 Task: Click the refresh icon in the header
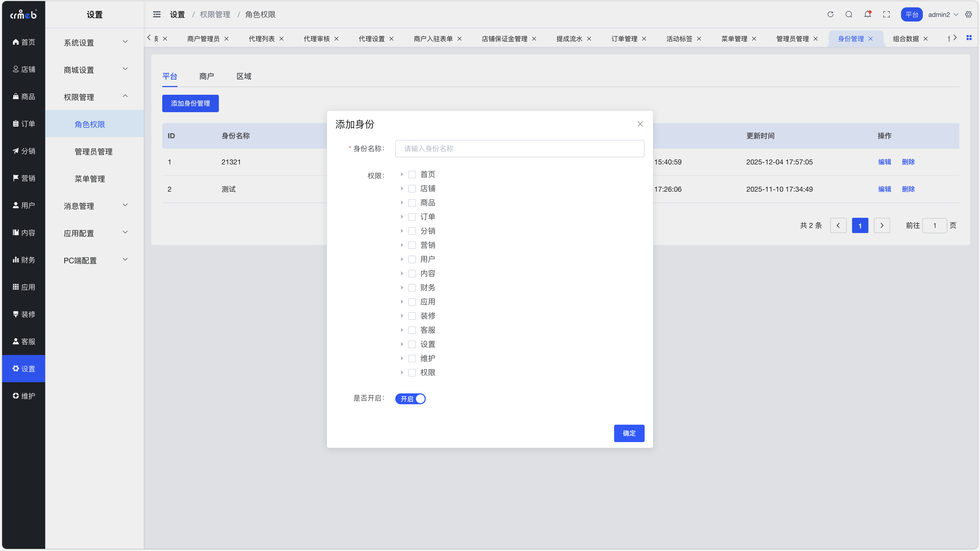click(x=830, y=14)
